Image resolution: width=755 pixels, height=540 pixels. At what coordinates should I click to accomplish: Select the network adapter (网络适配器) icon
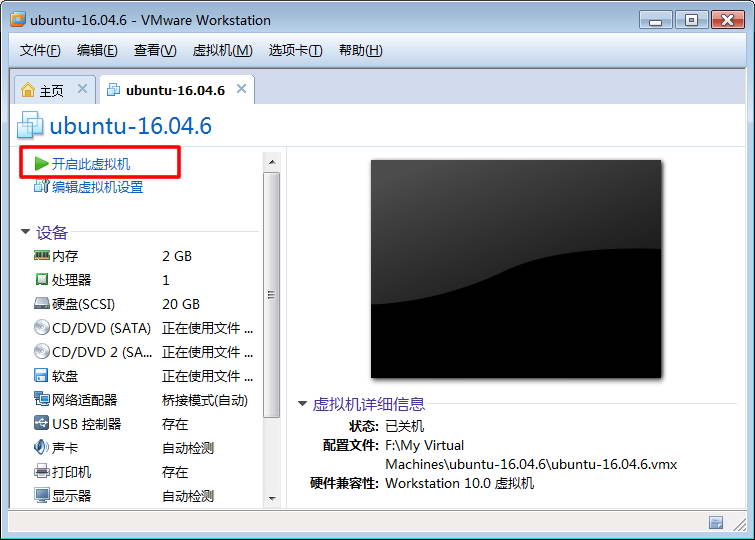click(41, 400)
